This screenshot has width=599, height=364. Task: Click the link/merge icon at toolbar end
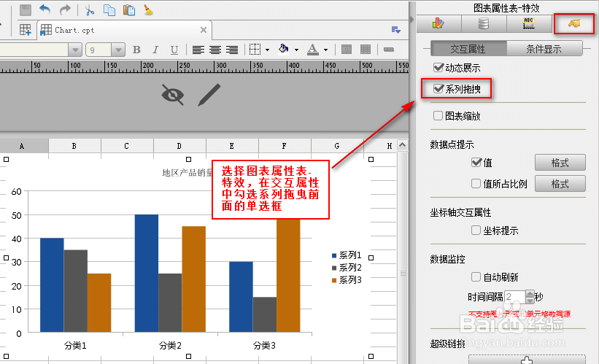(x=388, y=50)
